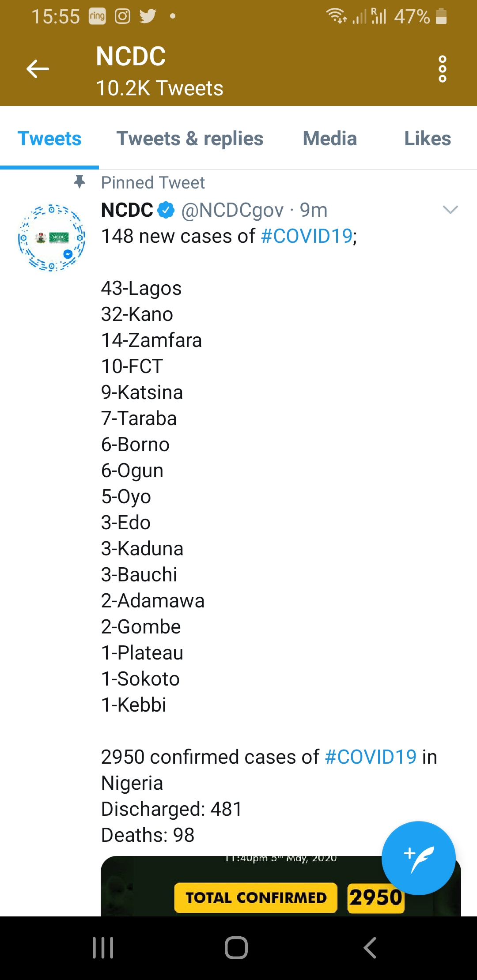The height and width of the screenshot is (980, 477).
Task: Open NCDC profile avatar image
Action: [x=52, y=237]
